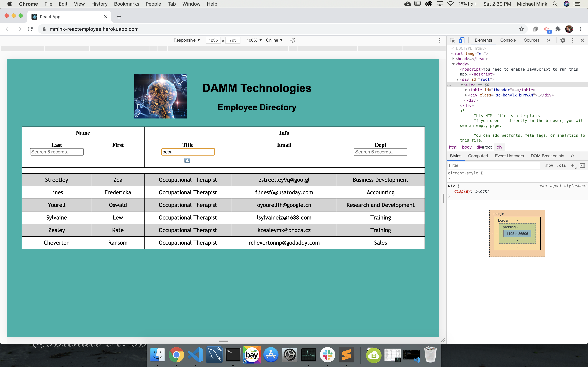This screenshot has width=588, height=367.
Task: Click div#root in the breadcrumb
Action: click(x=484, y=147)
